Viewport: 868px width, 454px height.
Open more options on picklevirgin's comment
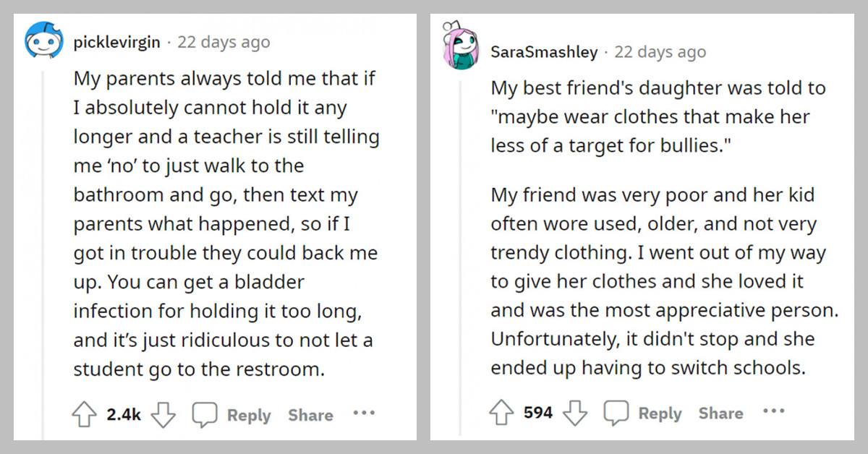coord(364,414)
